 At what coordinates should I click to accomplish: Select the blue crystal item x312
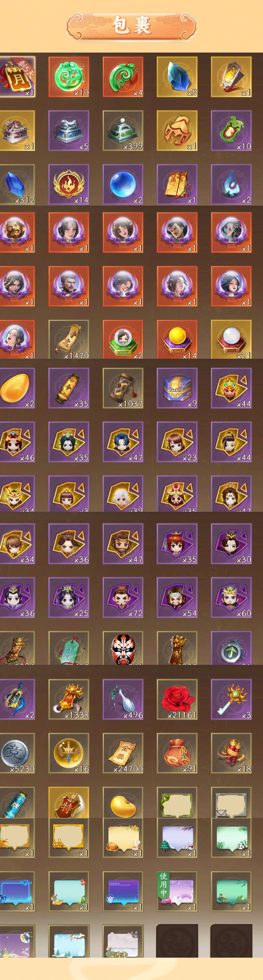pyautogui.click(x=17, y=185)
